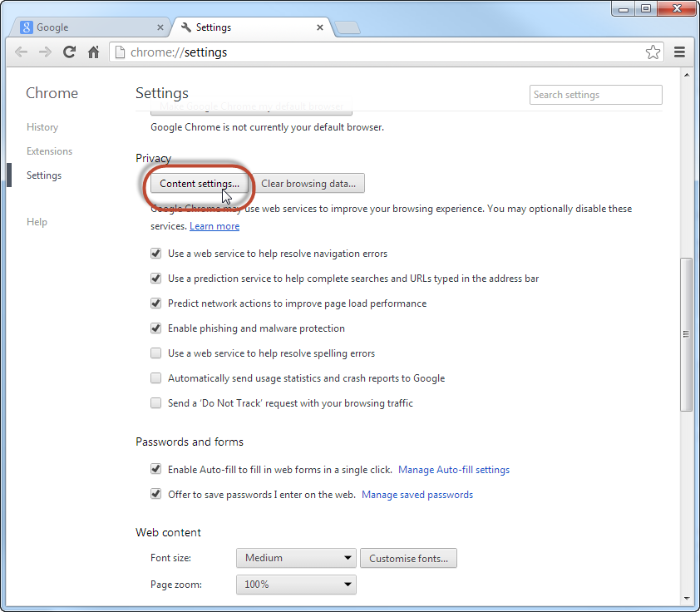Uncheck Predict network actions checkbox
Viewport: 700px width, 612px height.
[x=155, y=304]
